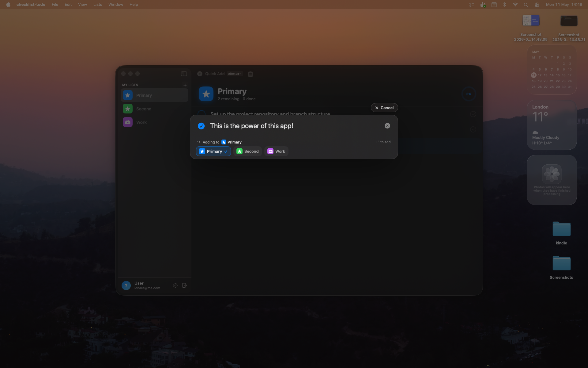This screenshot has width=588, height=368.
Task: Click the 'MY LISTS' sidebar heading
Action: point(130,85)
